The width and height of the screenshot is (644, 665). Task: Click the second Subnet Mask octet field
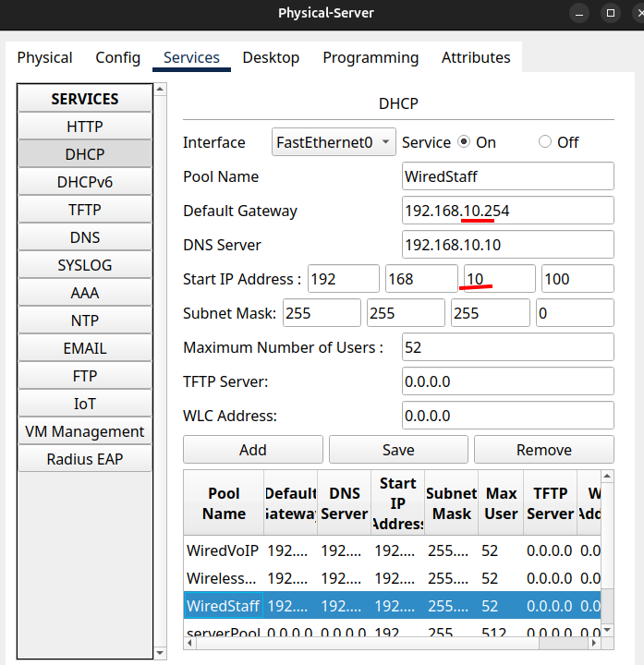click(406, 313)
